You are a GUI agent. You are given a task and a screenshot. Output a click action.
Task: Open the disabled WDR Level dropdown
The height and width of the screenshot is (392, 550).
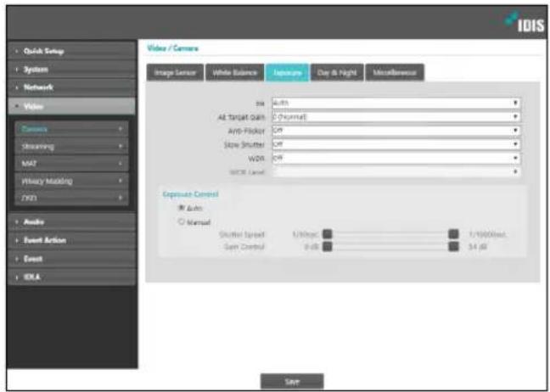(396, 171)
